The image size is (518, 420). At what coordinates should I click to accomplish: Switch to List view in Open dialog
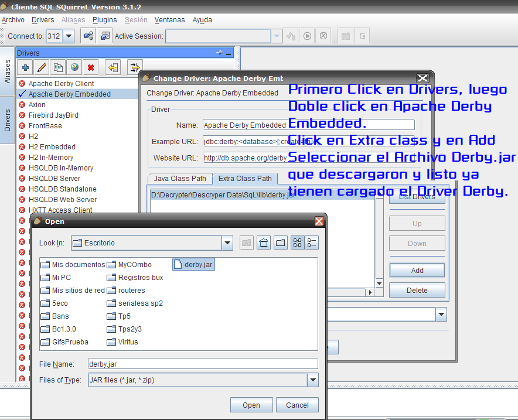point(298,243)
